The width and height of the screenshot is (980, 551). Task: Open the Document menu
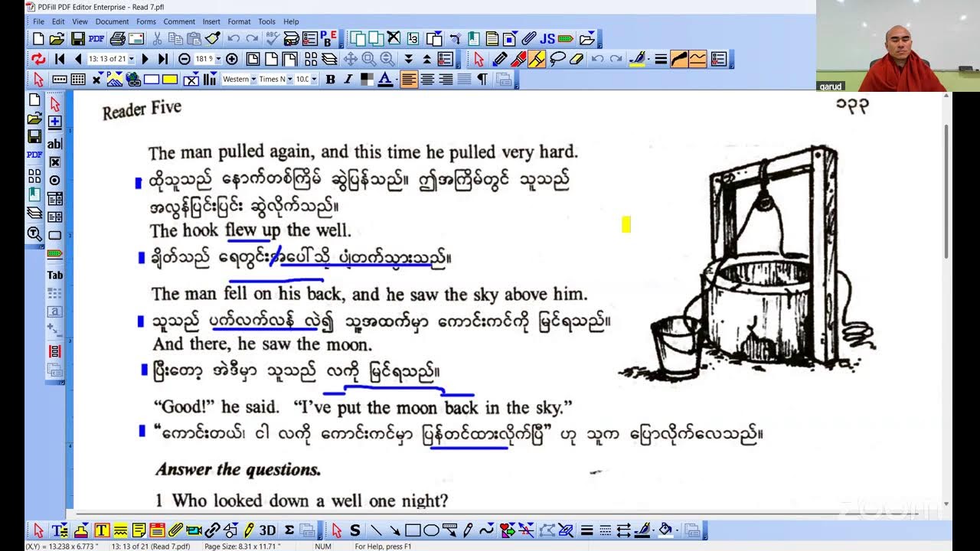pyautogui.click(x=112, y=21)
